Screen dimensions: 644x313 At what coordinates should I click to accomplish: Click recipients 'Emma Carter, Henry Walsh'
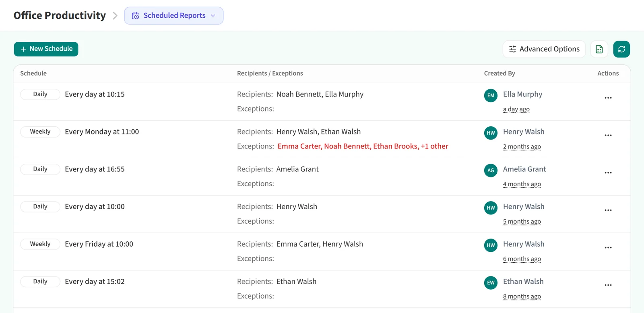tap(320, 244)
